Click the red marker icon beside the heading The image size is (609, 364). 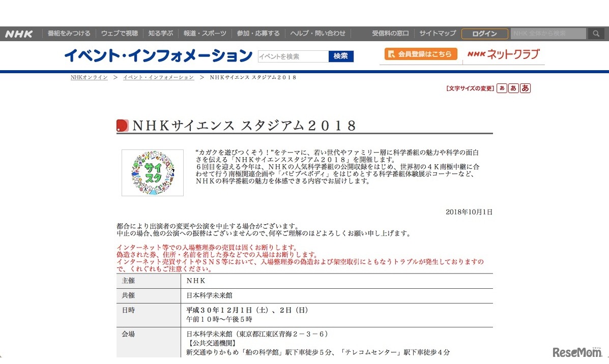122,126
